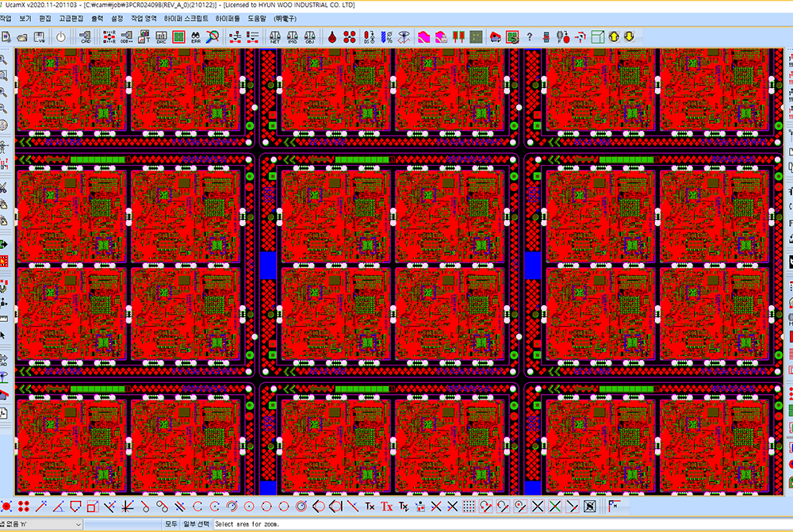
Task: Open the 출력 menu
Action: pyautogui.click(x=97, y=19)
